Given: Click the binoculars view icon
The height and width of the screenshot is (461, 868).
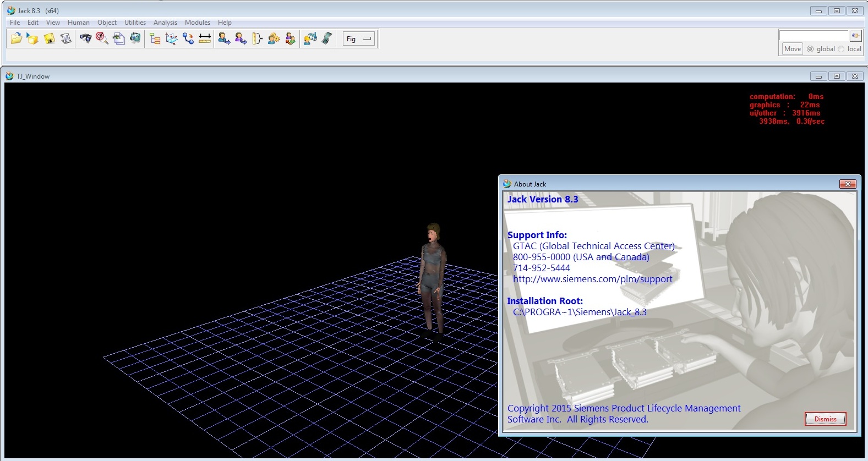Looking at the screenshot, I should [85, 39].
